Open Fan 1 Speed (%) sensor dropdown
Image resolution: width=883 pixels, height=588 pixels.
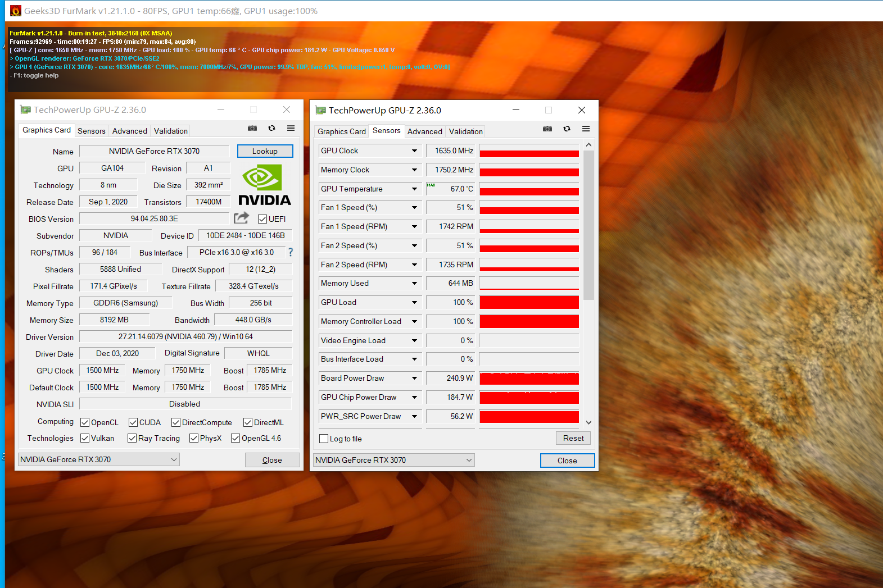(x=414, y=207)
